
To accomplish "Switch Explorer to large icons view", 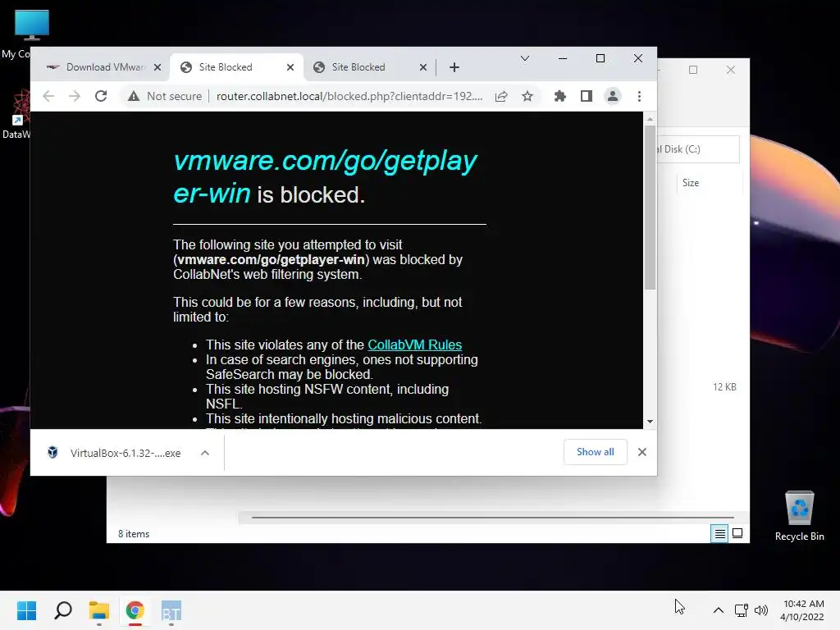I will point(737,533).
